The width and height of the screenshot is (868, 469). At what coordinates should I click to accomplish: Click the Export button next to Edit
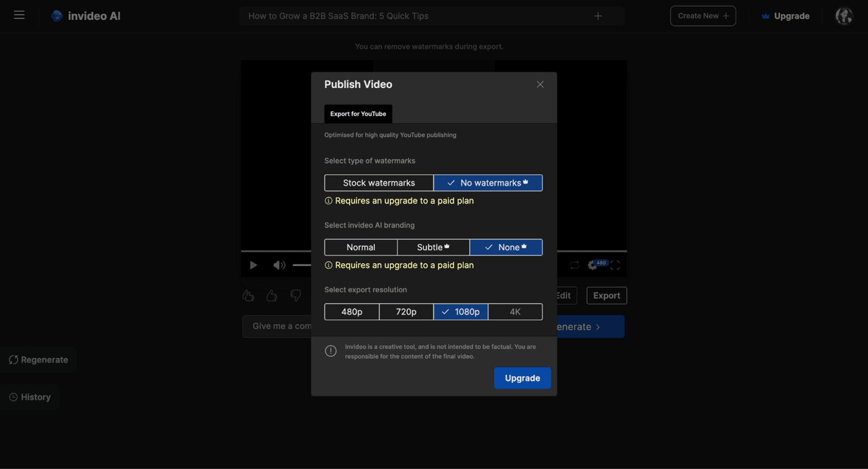tap(606, 296)
